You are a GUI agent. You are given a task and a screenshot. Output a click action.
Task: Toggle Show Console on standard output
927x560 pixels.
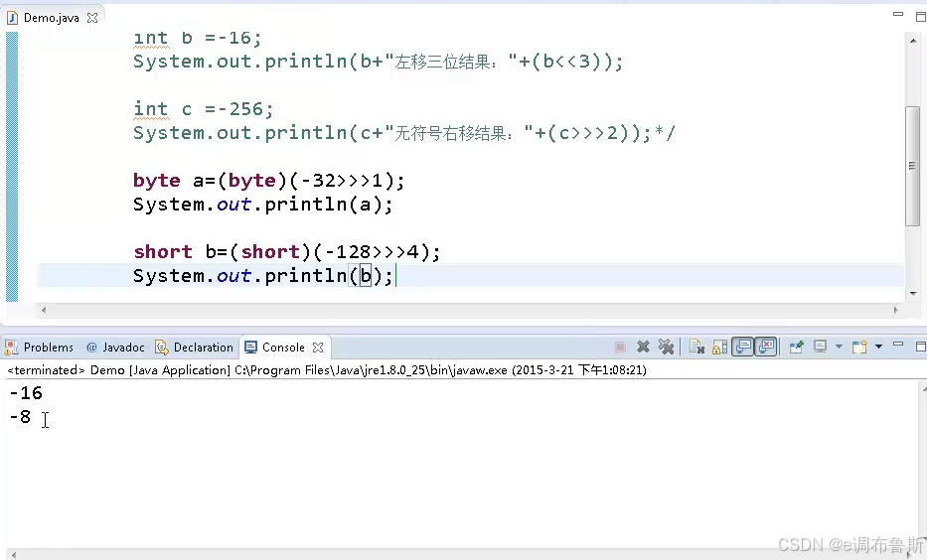[x=742, y=347]
